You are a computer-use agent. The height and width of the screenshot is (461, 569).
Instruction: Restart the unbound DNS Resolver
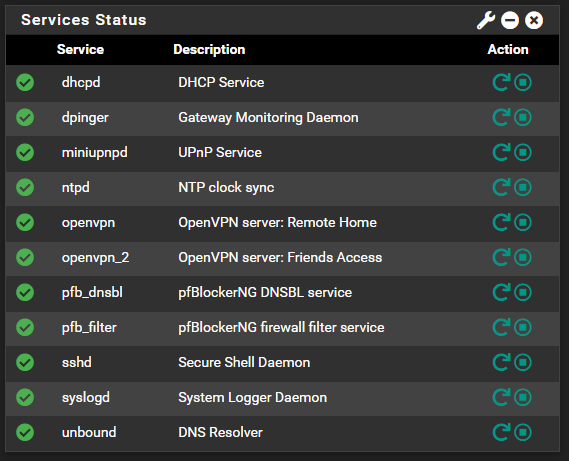[x=502, y=432]
